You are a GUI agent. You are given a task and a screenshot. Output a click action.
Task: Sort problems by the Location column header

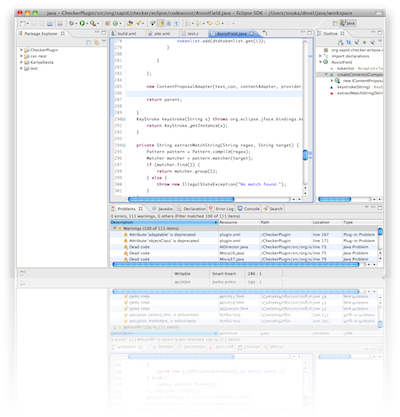(x=327, y=222)
